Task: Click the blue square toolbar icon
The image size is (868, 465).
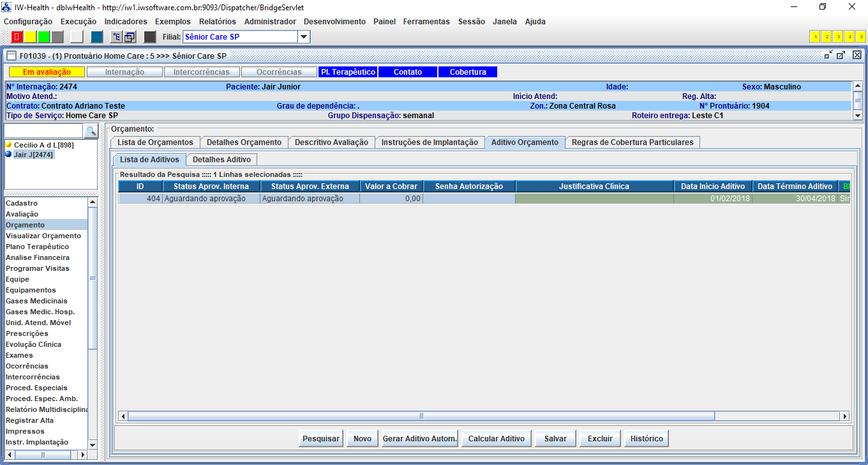Action: [x=96, y=37]
